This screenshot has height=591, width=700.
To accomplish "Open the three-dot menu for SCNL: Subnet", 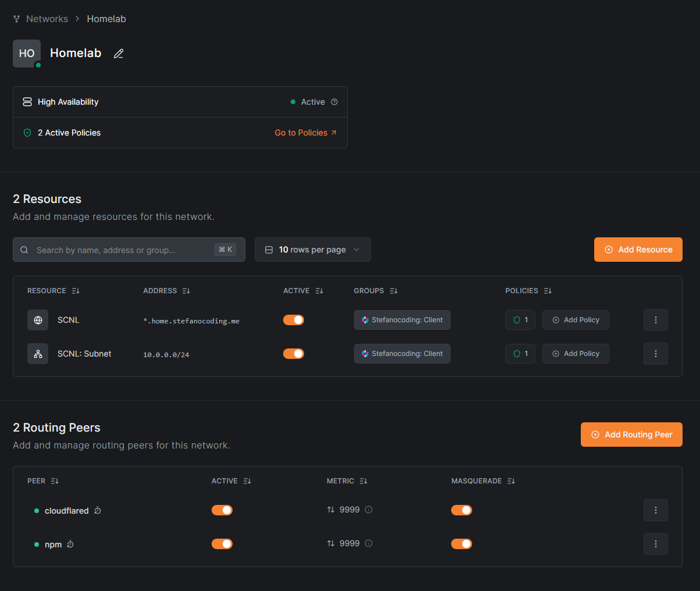I will (x=655, y=354).
